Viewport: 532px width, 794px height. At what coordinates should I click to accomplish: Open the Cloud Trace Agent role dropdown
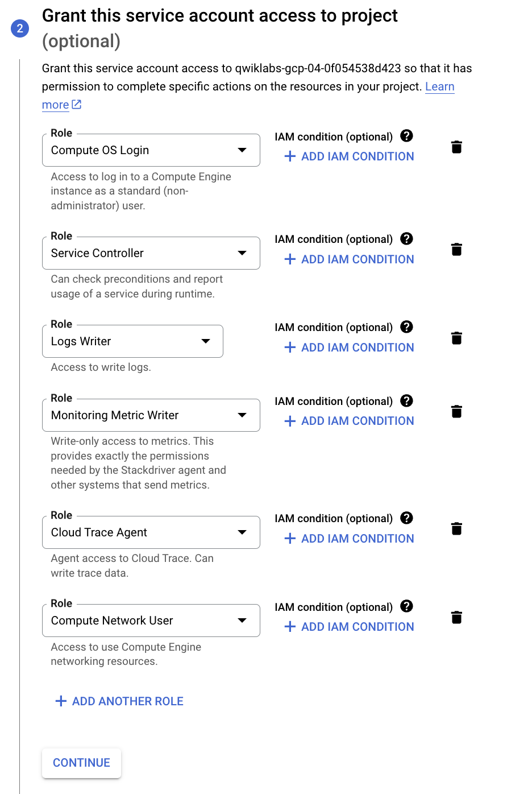[x=151, y=532]
